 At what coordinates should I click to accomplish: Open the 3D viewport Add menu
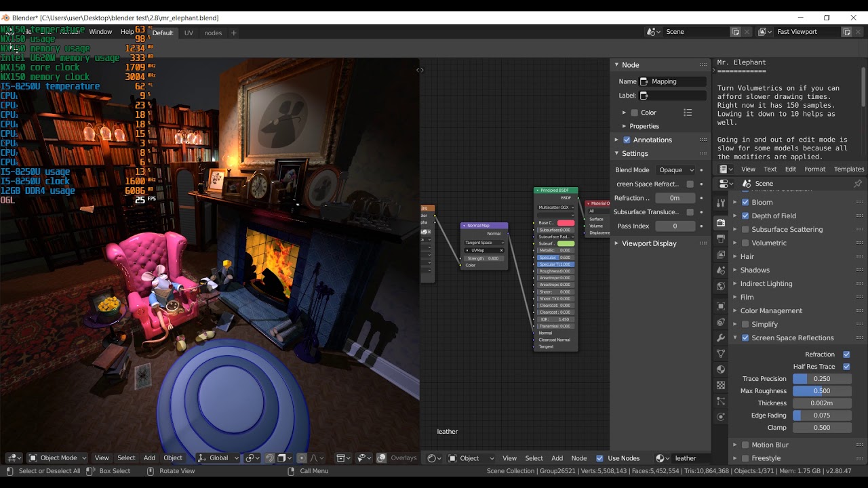click(x=149, y=458)
